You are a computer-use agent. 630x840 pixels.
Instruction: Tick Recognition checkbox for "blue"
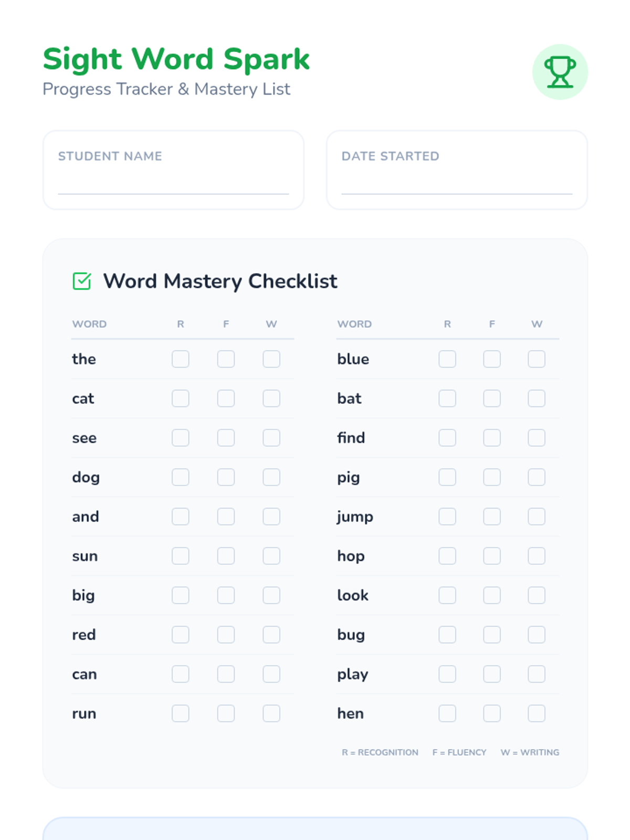pos(447,359)
